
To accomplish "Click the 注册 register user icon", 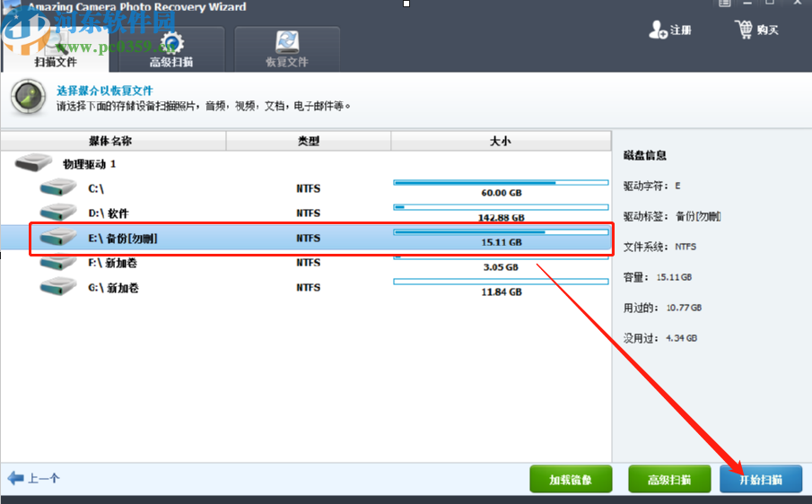I will 658,30.
